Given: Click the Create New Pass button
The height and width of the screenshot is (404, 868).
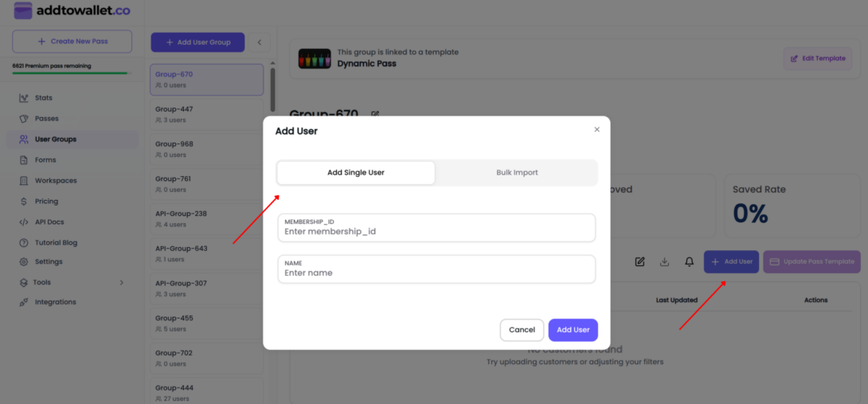Looking at the screenshot, I should coord(72,41).
